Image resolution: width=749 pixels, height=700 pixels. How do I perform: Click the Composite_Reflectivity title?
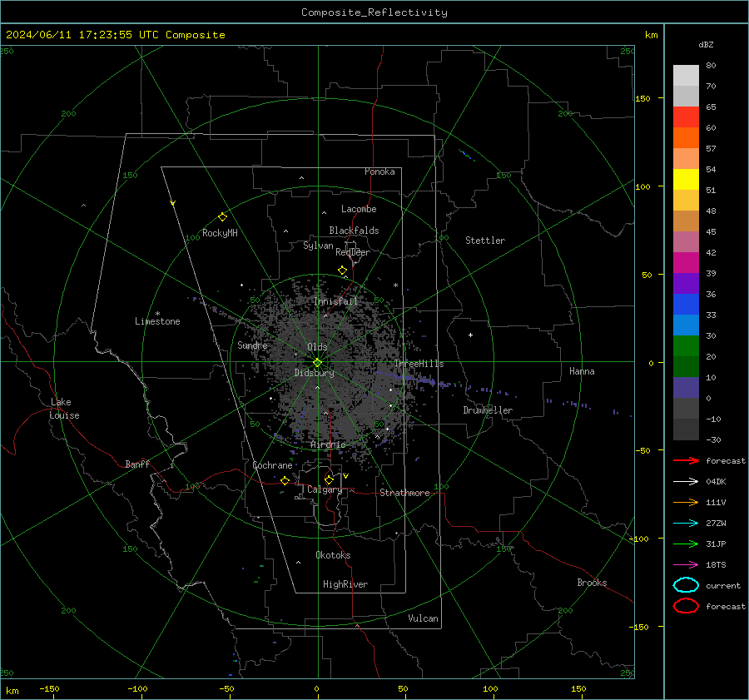click(x=374, y=12)
